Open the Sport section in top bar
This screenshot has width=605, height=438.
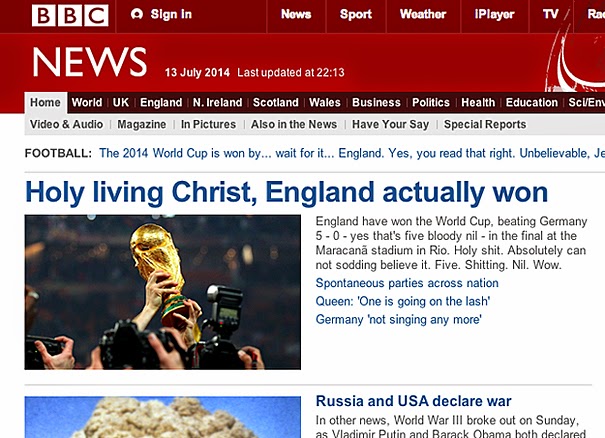(355, 14)
